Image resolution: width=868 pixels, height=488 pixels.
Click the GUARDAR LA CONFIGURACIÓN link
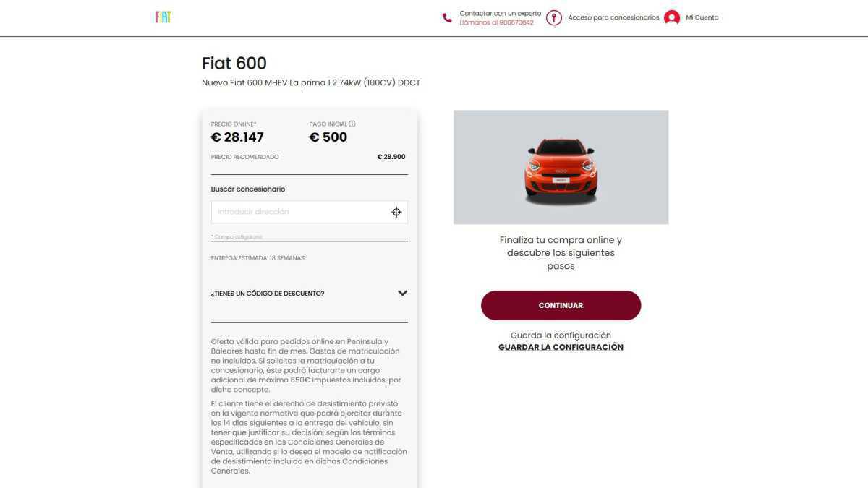click(x=561, y=346)
